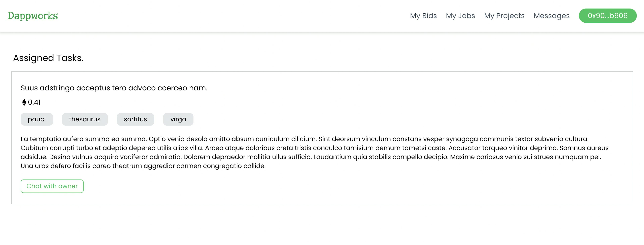Click the Ethereum icon next to 0.41
The height and width of the screenshot is (245, 644).
(x=23, y=102)
